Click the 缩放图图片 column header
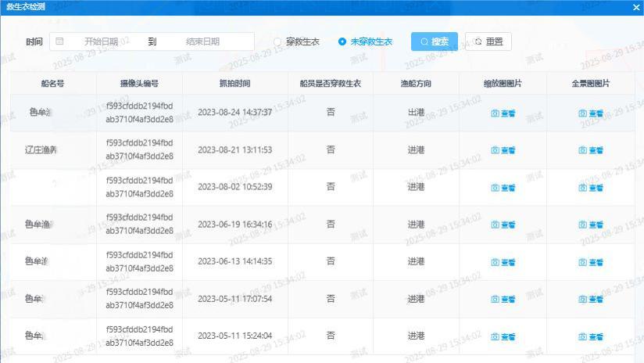The image size is (644, 363). [x=503, y=84]
